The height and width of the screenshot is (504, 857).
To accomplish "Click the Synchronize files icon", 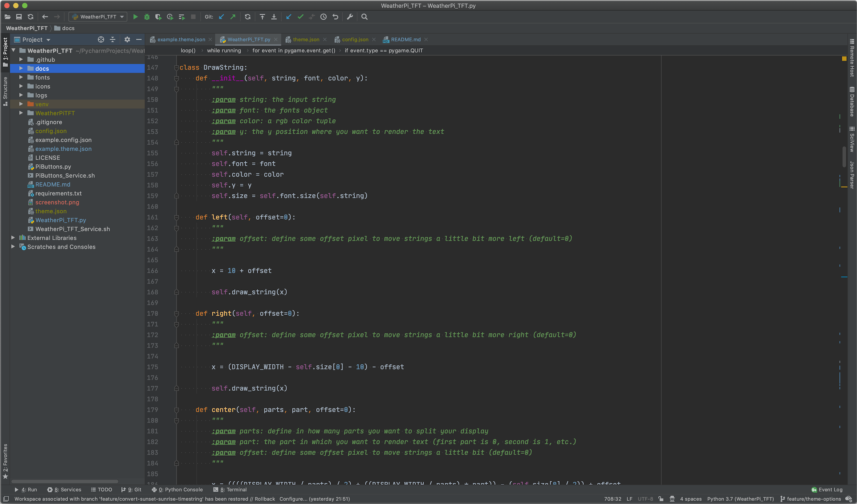I will 31,17.
